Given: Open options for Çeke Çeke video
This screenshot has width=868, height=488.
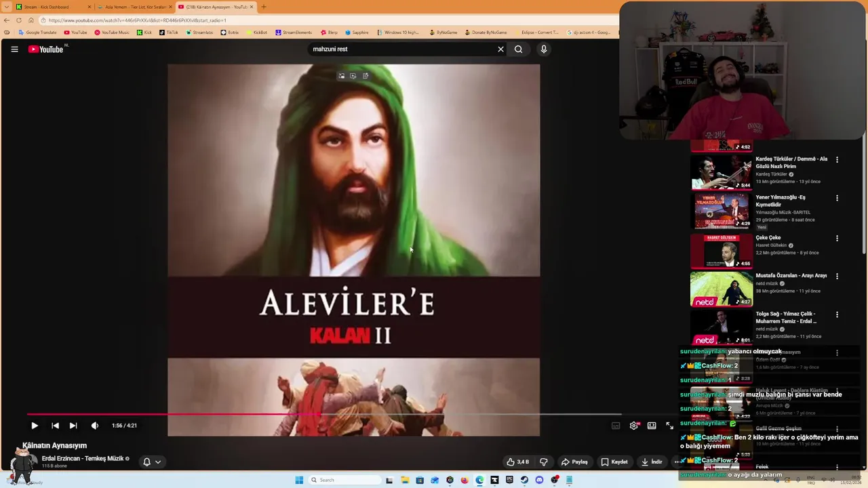Looking at the screenshot, I should tap(837, 239).
